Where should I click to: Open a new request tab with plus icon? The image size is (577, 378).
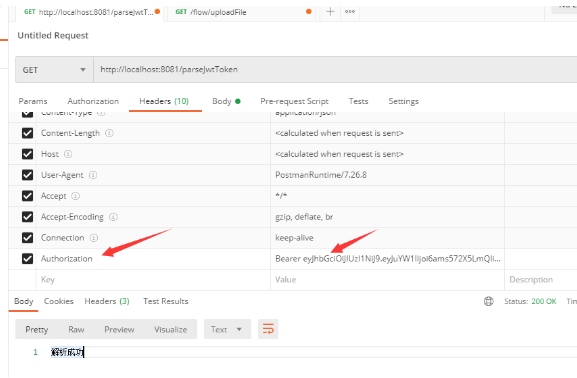(330, 12)
